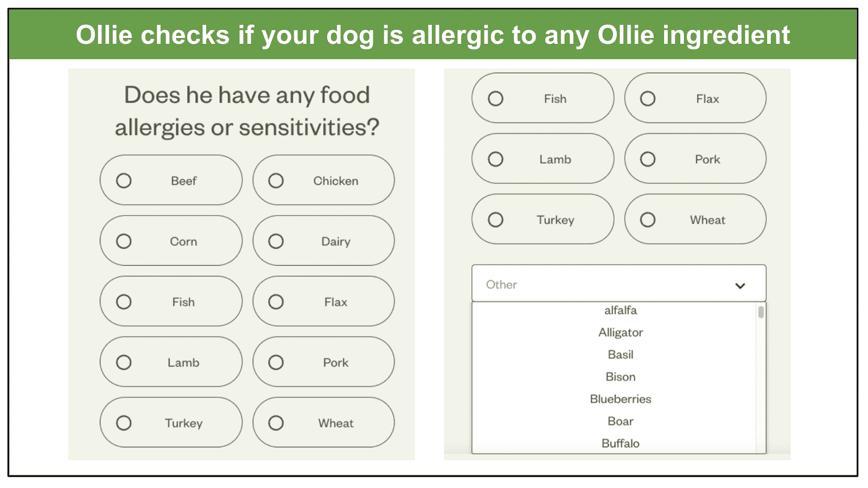Viewport: 868px width, 488px height.
Task: Click the Wheat option in left panel
Action: [x=323, y=422]
